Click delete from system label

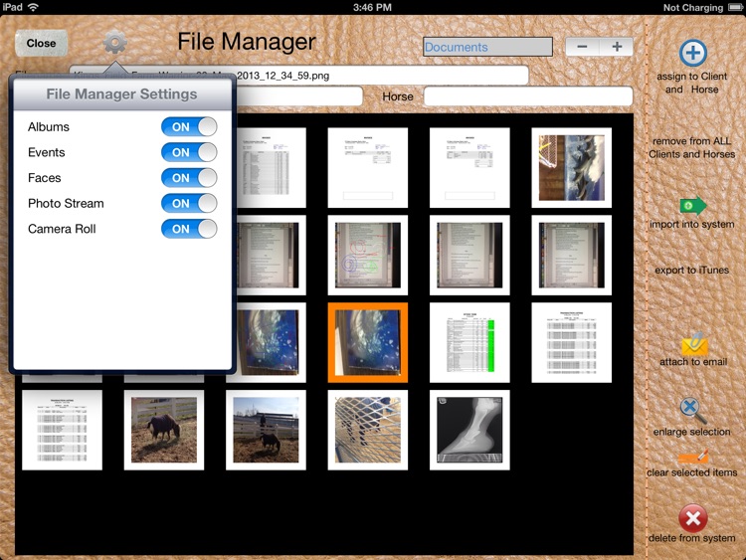(691, 538)
